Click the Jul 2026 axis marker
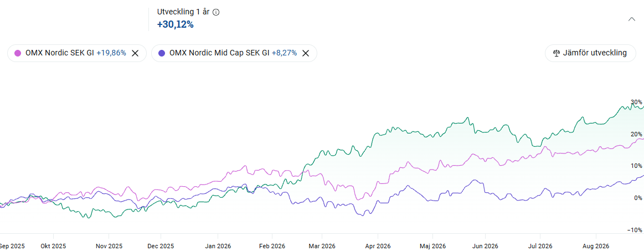Image resolution: width=644 pixels, height=251 pixels. tap(540, 246)
